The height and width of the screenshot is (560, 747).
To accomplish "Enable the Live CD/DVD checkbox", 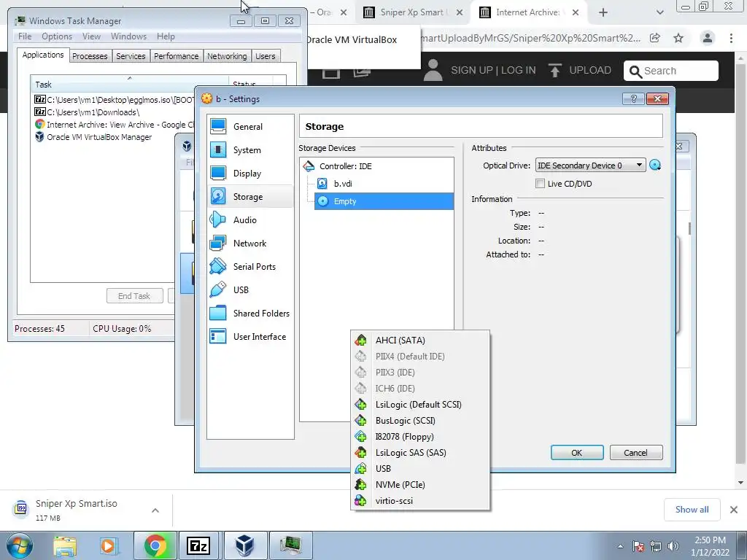I will point(540,184).
